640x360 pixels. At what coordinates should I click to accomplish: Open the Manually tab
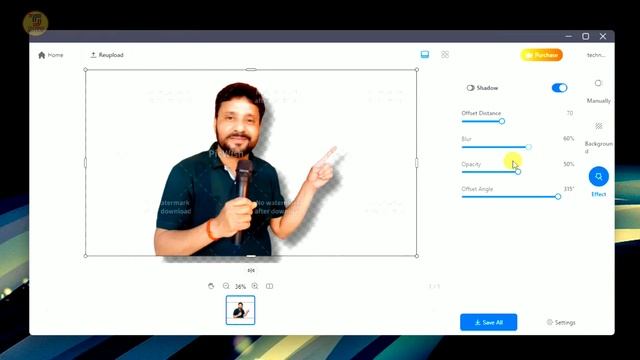click(x=598, y=91)
